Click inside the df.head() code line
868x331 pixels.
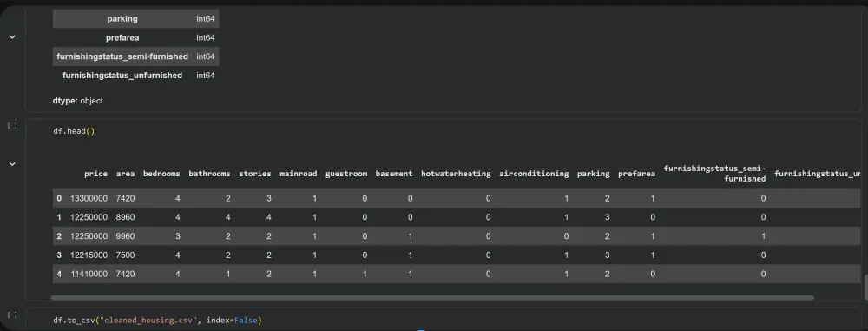74,131
